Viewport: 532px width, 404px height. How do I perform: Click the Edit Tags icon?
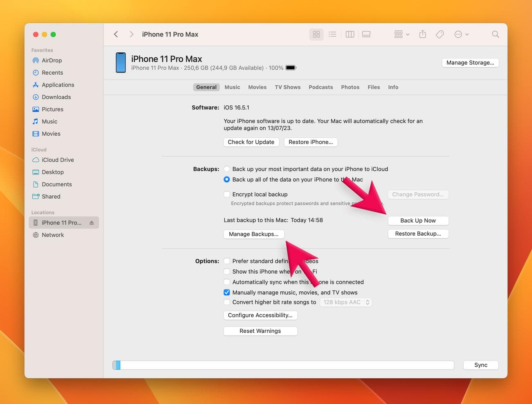pos(440,34)
